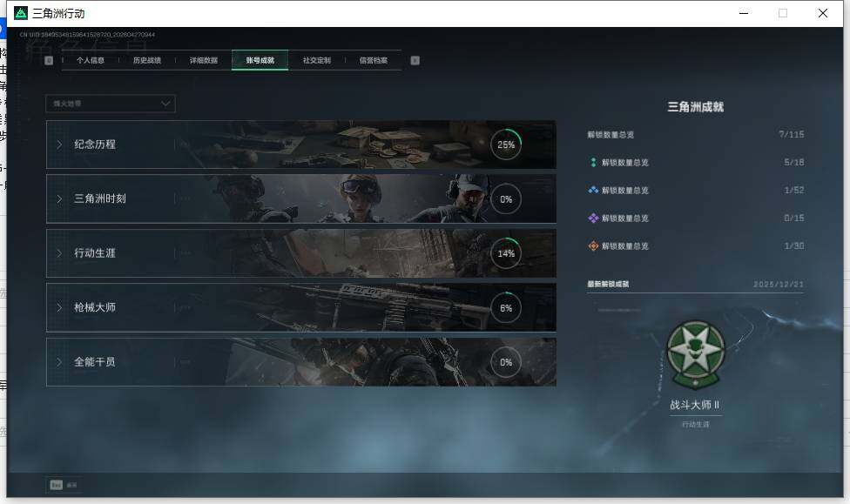Click the 25% progress ring on 纪念历程
The height and width of the screenshot is (504, 850).
click(506, 144)
